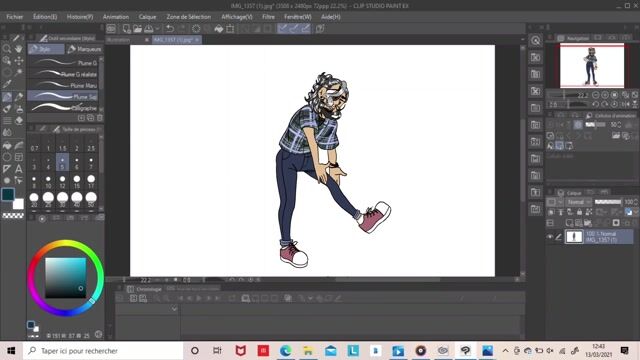Open Microsoft Edge from the taskbar
Image resolution: width=640 pixels, height=360 pixels.
point(286,351)
